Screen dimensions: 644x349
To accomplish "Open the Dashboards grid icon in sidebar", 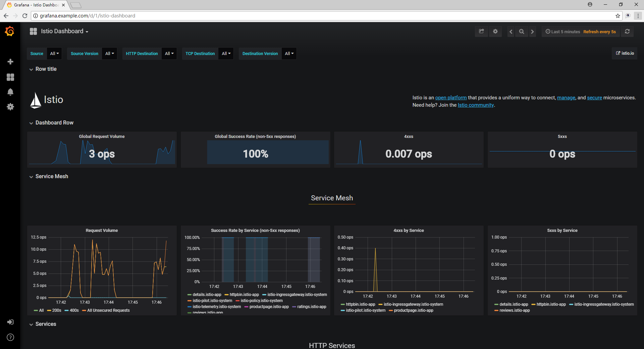I will click(x=10, y=77).
